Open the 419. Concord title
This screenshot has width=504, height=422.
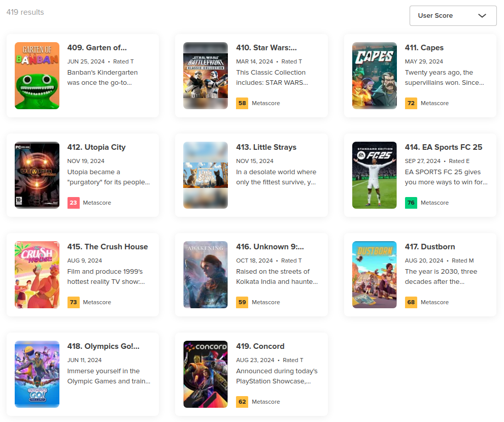(260, 346)
